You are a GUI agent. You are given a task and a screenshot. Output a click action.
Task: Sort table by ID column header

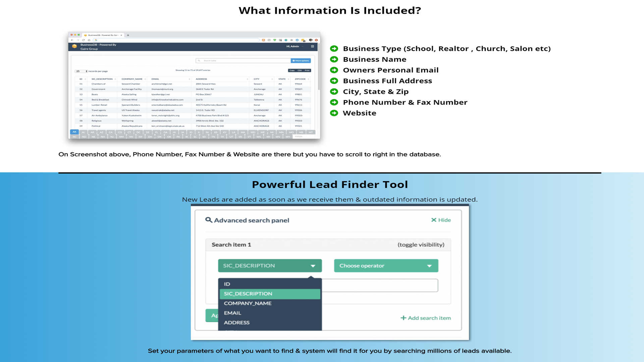coord(81,79)
